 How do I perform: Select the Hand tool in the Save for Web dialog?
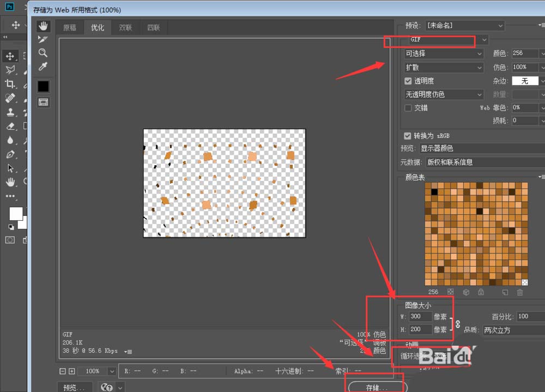[x=44, y=26]
